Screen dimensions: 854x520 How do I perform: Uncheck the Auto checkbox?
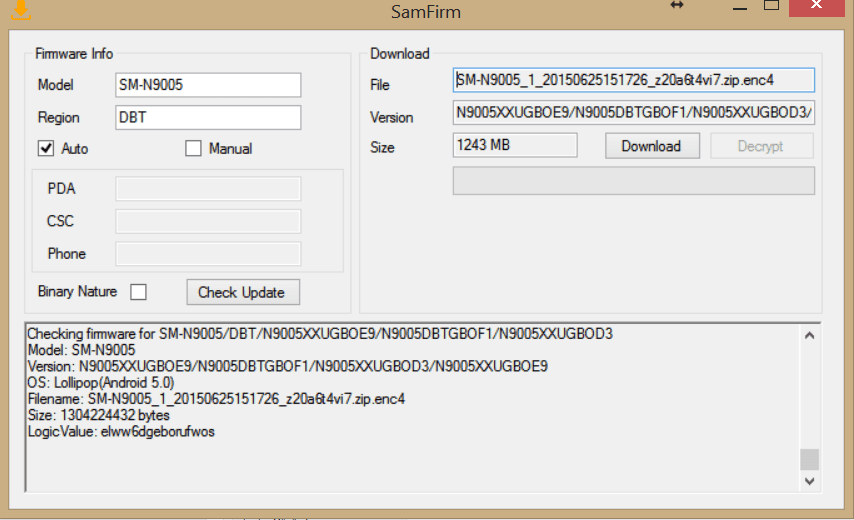point(46,149)
